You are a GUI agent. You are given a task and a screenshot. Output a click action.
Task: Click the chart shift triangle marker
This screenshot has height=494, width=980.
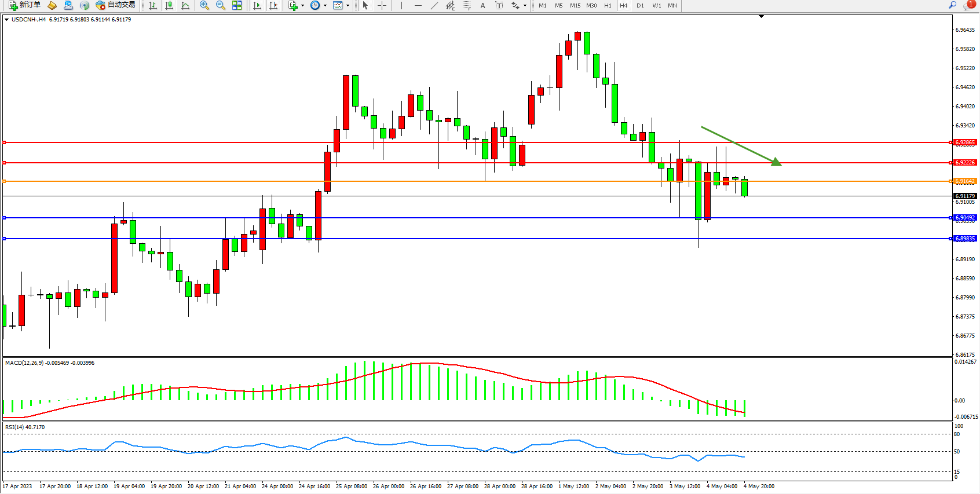pyautogui.click(x=761, y=17)
